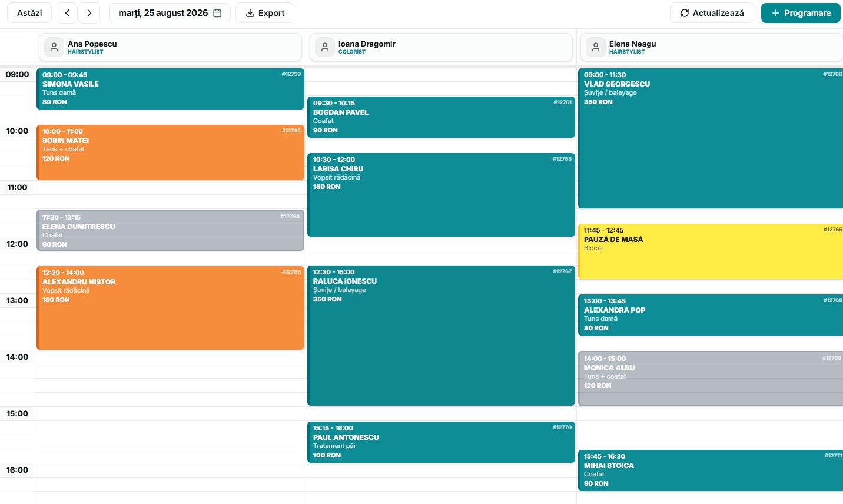The image size is (843, 504).
Task: Click Ioana Dragomir's avatar icon
Action: 325,47
